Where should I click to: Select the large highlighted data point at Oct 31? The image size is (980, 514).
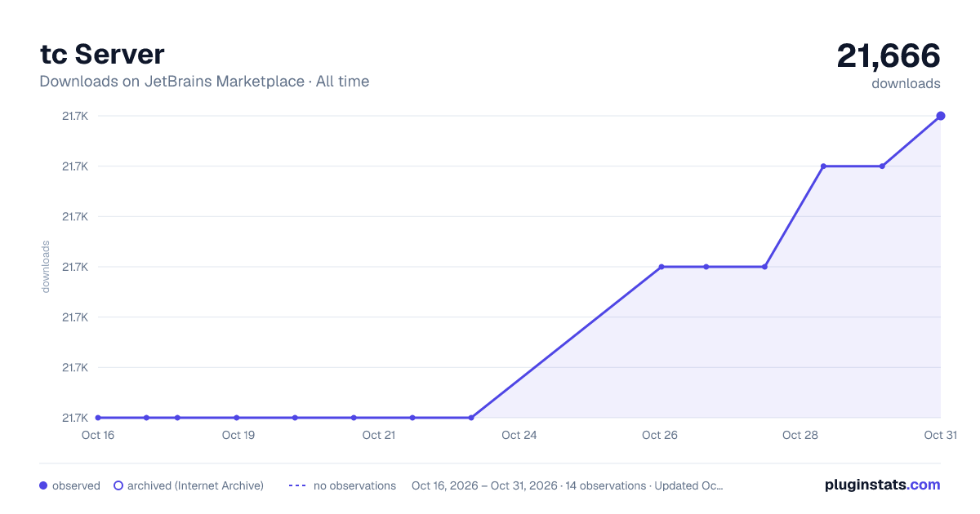(941, 116)
